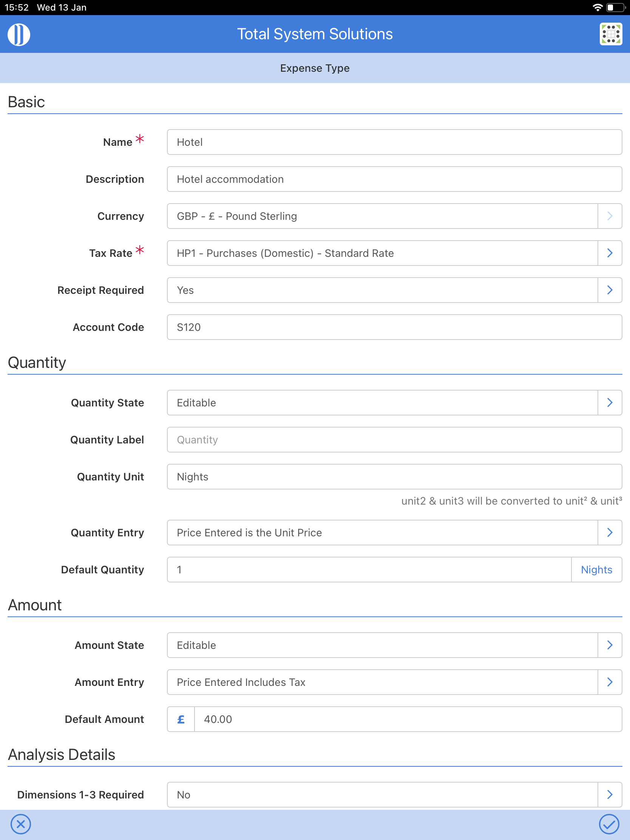Tap the clock time 15:52
This screenshot has height=840, width=630.
pyautogui.click(x=17, y=7)
